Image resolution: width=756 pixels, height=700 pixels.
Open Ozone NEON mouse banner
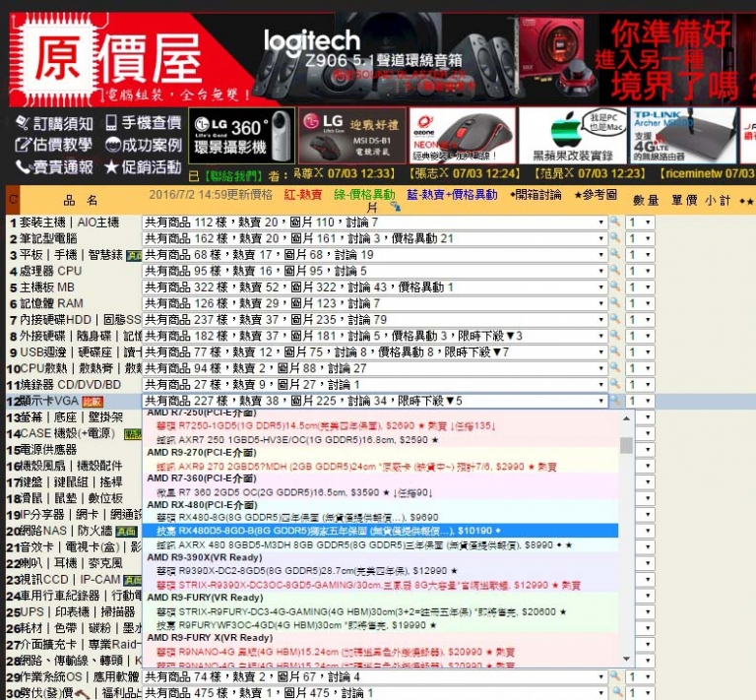(463, 136)
